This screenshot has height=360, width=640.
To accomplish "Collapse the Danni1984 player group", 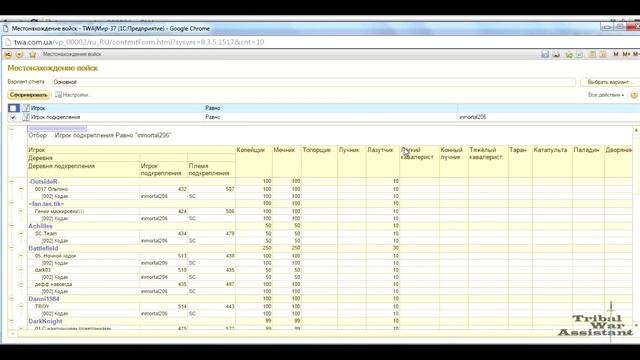I will click(x=12, y=299).
